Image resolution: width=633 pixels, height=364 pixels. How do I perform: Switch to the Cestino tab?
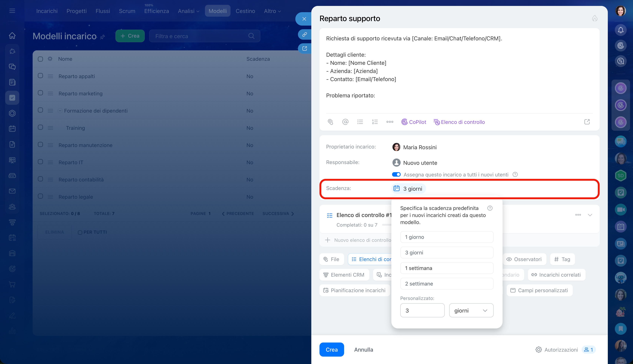[x=245, y=11]
